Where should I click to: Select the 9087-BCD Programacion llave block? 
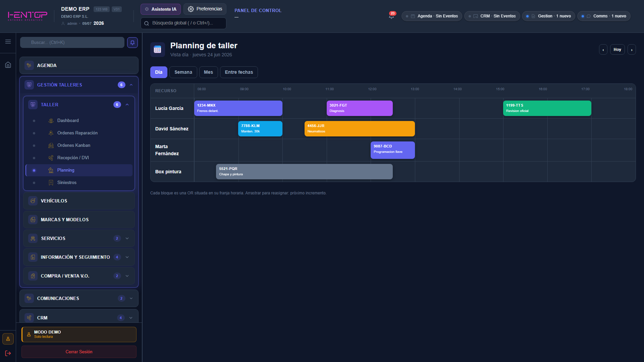[x=393, y=150]
